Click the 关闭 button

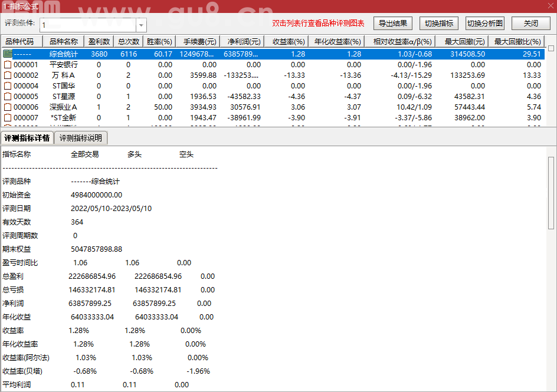coord(531,24)
